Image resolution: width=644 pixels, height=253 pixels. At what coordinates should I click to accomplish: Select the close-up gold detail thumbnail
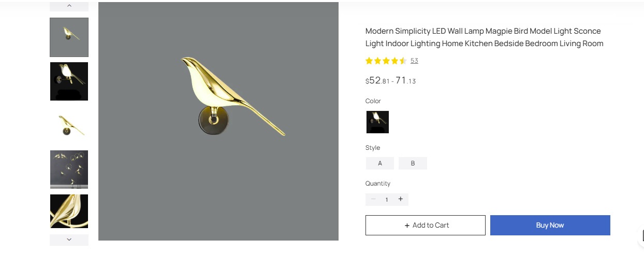point(69,212)
